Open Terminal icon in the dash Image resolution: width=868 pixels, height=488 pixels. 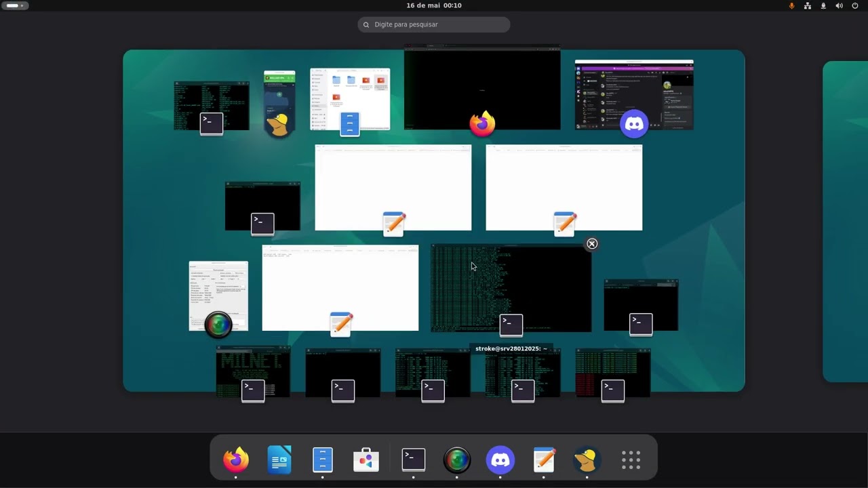pyautogui.click(x=414, y=460)
